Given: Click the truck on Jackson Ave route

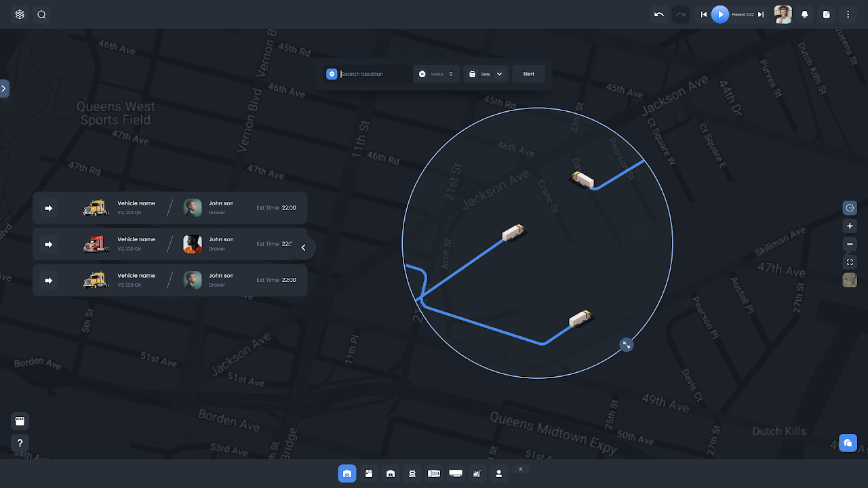Looking at the screenshot, I should [513, 232].
